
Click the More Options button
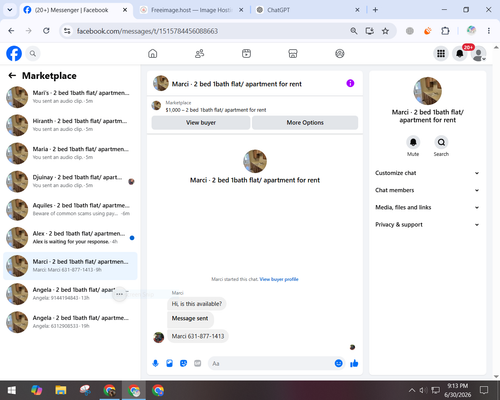point(305,122)
